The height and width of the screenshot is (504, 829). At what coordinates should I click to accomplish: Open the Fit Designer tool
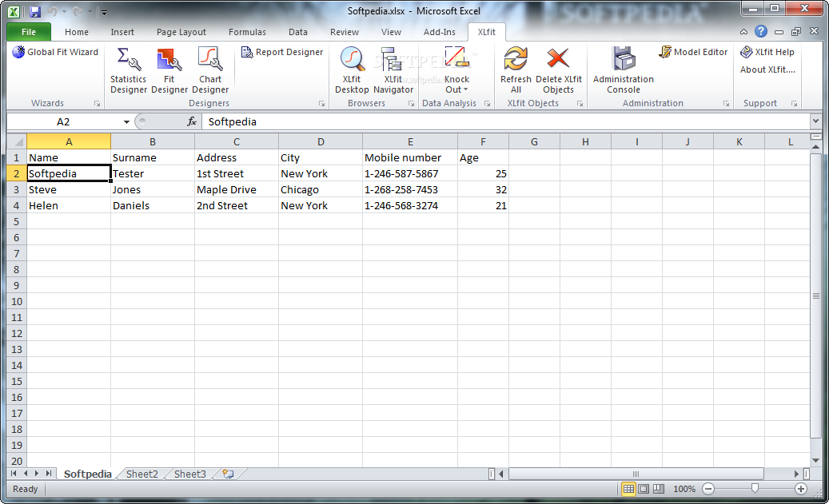pos(169,70)
